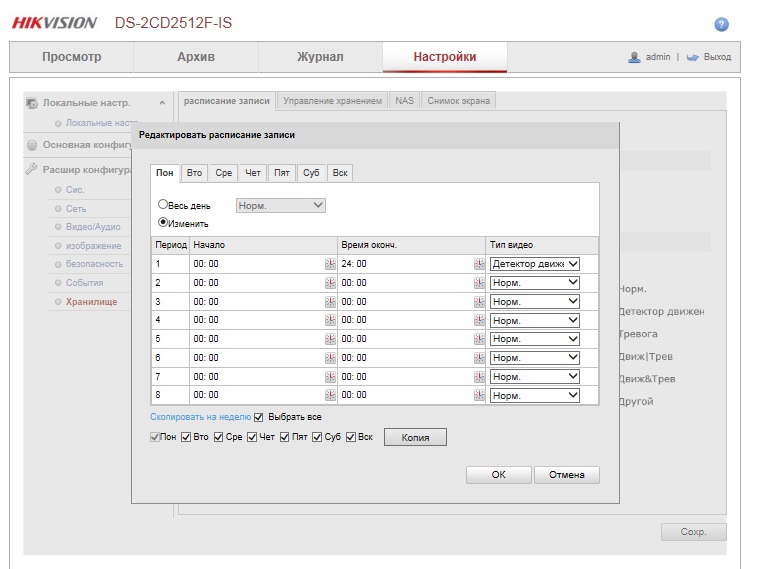Open time picker for period 2 start

330,283
